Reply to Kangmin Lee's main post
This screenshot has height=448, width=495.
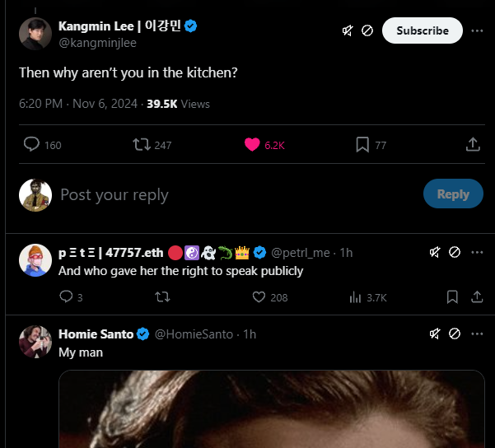tap(32, 145)
